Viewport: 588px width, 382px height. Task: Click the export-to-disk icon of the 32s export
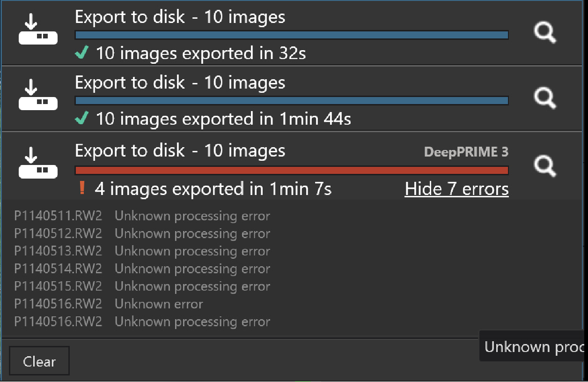[38, 30]
